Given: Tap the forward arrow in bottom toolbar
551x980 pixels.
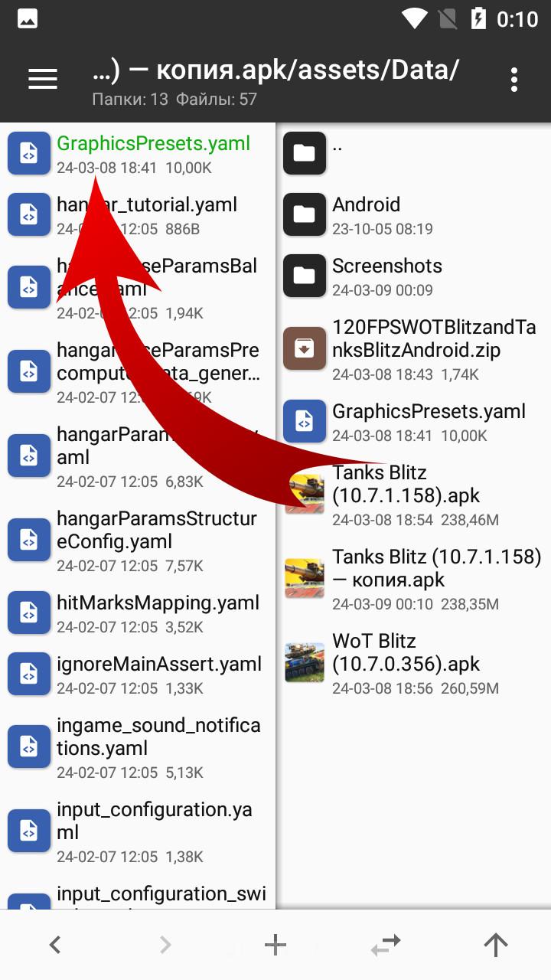Looking at the screenshot, I should point(165,946).
